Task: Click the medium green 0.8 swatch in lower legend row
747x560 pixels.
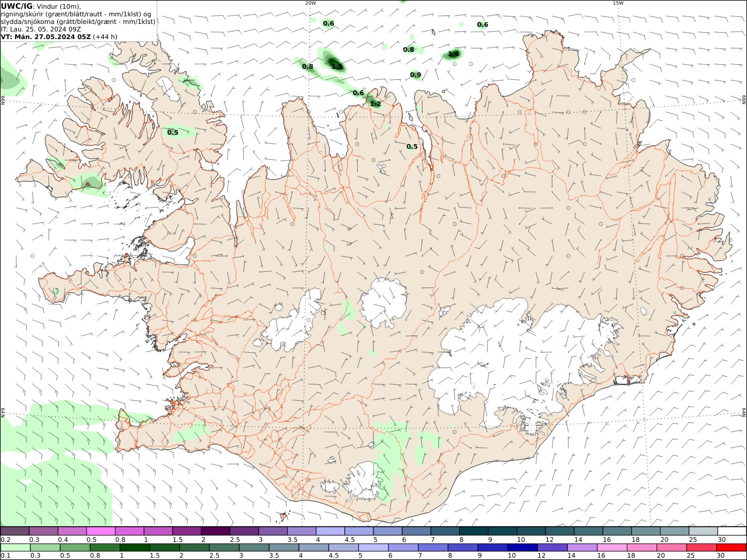Action: [x=105, y=547]
